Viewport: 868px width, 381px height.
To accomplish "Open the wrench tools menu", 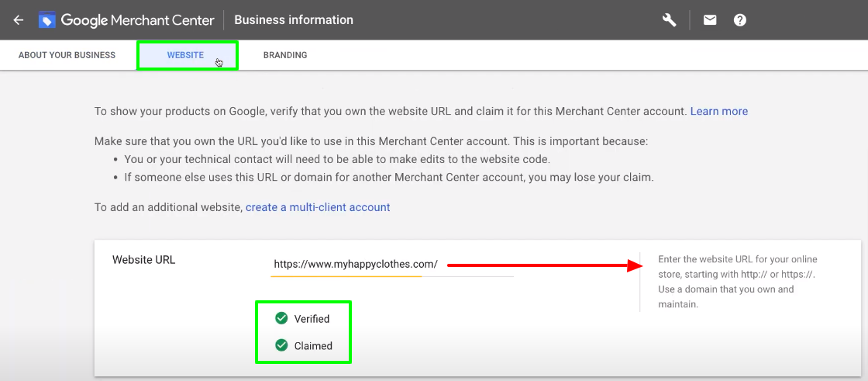I will pos(670,20).
